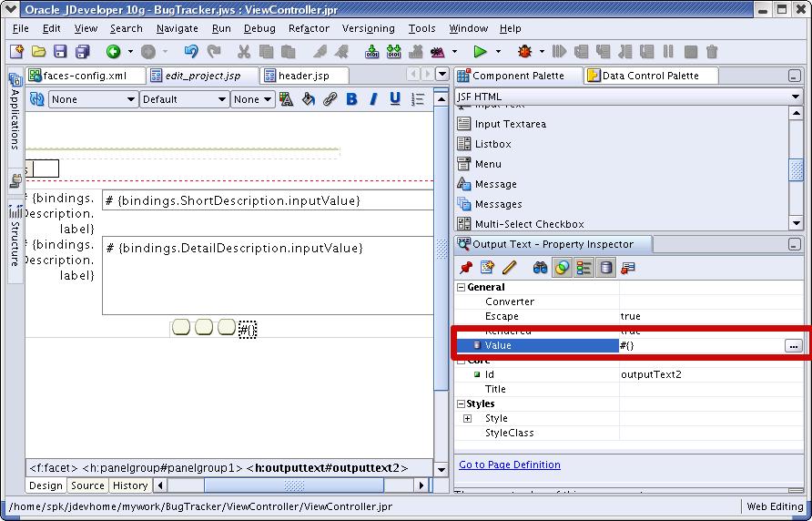Insert a hyperlink via chain icon
Screen dimensions: 812x521
(x=330, y=99)
